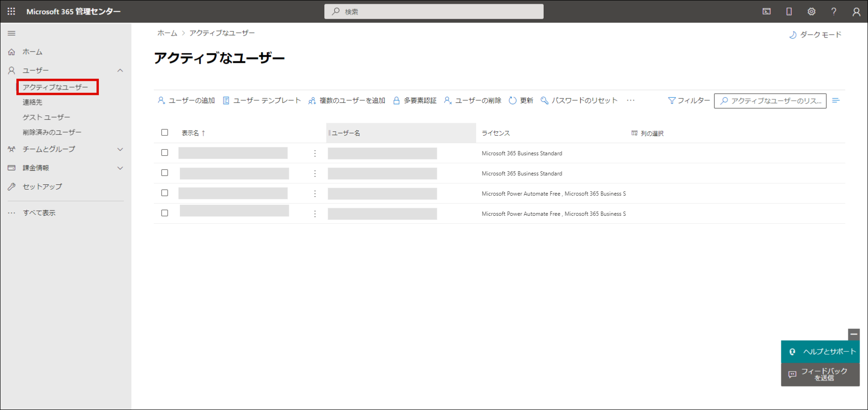The height and width of the screenshot is (410, 868).
Task: Expand the チームとグループ section
Action: tap(120, 149)
